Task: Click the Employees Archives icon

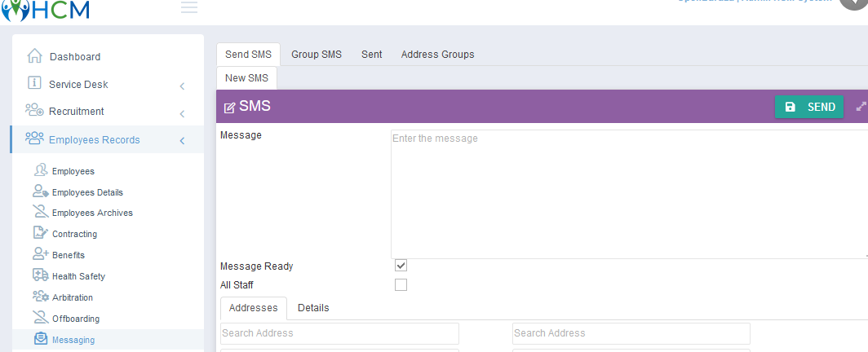Action: (x=40, y=212)
